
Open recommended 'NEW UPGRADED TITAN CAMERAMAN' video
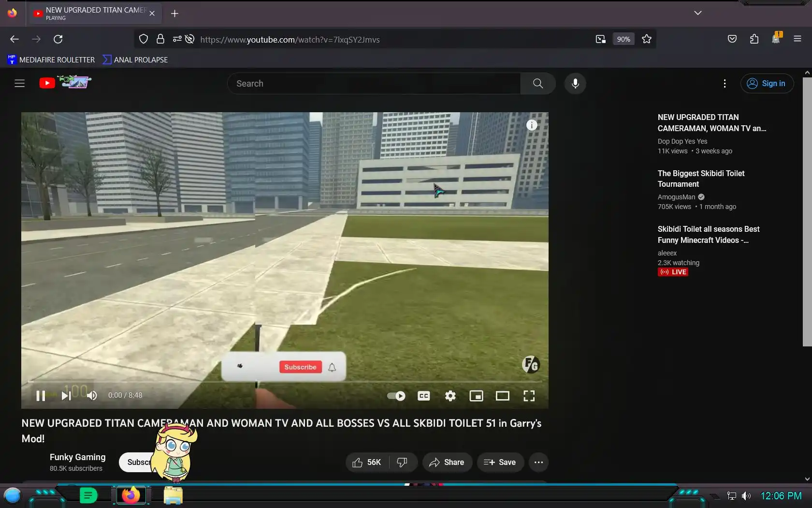(x=712, y=123)
